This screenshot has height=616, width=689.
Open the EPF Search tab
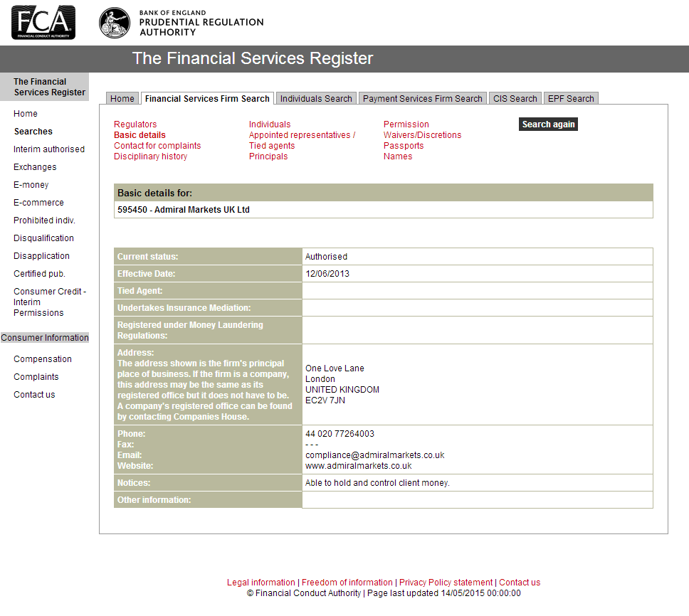(571, 98)
